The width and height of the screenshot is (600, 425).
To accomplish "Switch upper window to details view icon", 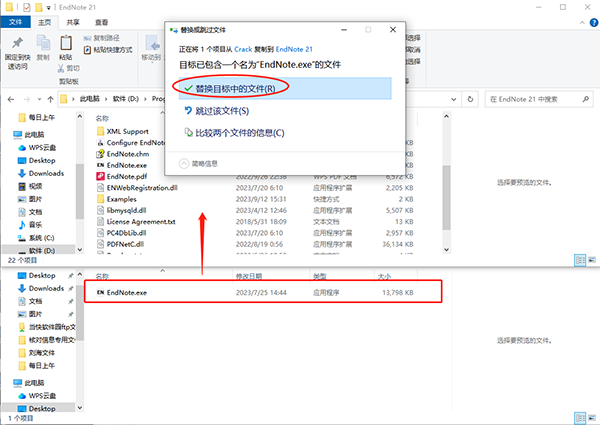I will (x=580, y=260).
